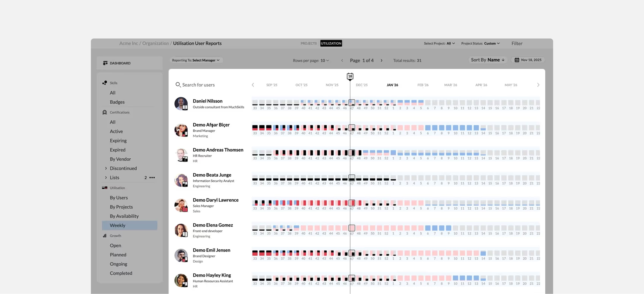Go to next page arrow
This screenshot has height=294, width=644.
pyautogui.click(x=381, y=60)
